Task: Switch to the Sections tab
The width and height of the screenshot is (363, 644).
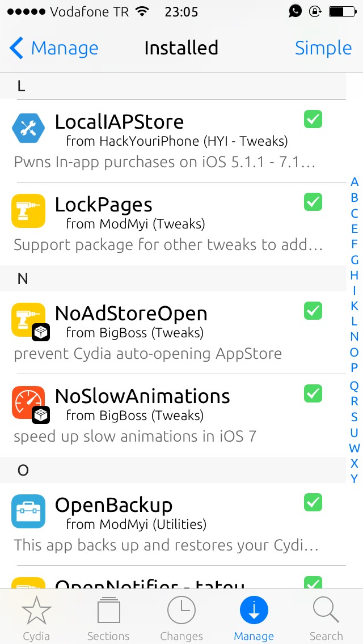Action: 108,618
